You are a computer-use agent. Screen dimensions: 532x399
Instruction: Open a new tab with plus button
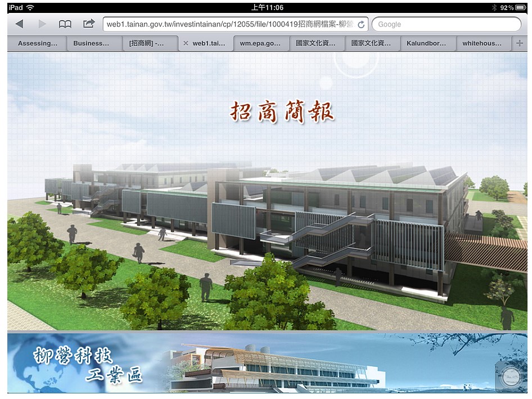click(520, 43)
